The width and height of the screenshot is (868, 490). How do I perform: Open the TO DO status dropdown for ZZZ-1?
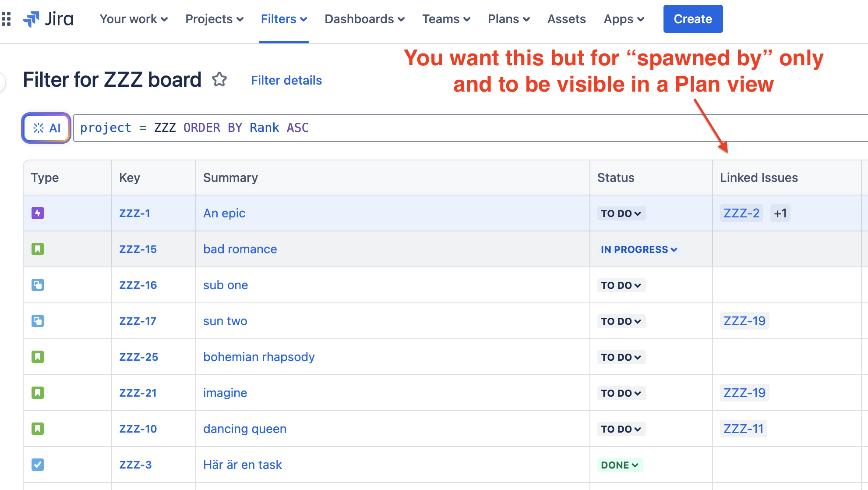tap(621, 213)
